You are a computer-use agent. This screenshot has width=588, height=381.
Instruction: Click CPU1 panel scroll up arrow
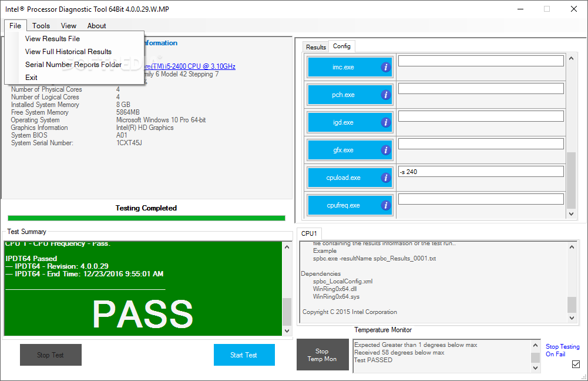coord(572,247)
